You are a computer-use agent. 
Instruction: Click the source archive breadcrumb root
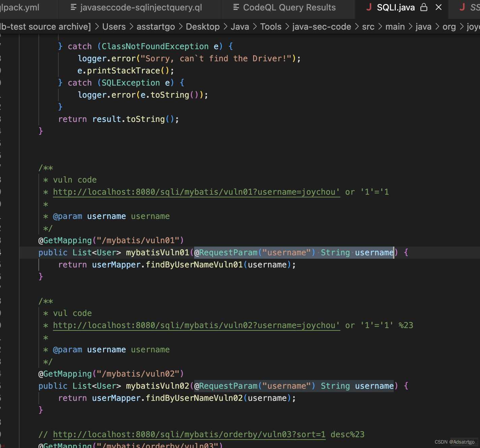[x=46, y=27]
